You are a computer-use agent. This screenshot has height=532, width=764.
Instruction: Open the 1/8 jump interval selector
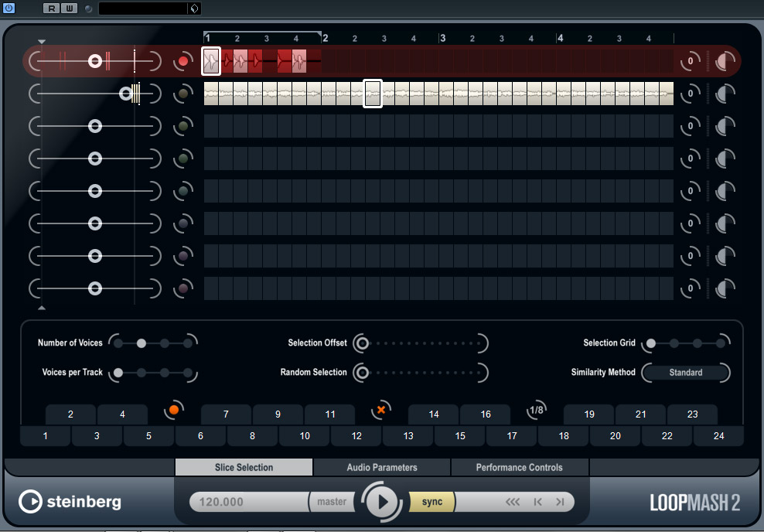coord(537,410)
